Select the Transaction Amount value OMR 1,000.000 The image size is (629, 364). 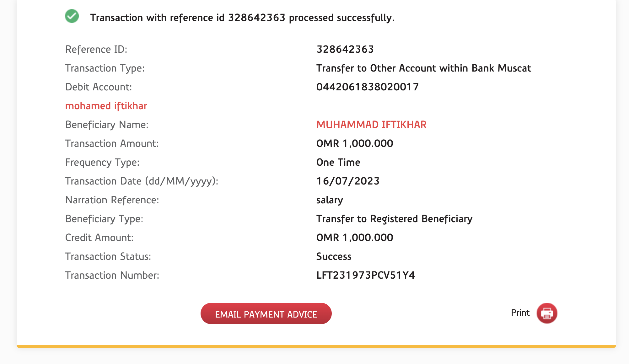[x=355, y=143]
